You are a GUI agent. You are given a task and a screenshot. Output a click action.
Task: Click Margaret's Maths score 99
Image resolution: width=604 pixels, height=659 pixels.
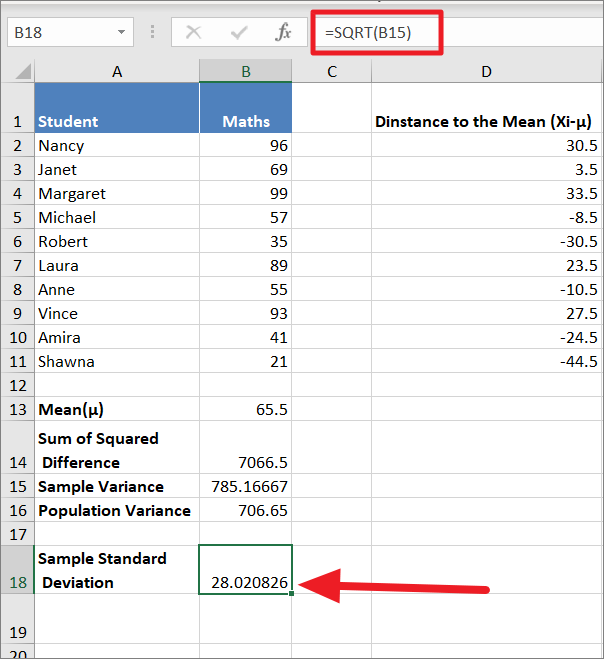tap(245, 193)
